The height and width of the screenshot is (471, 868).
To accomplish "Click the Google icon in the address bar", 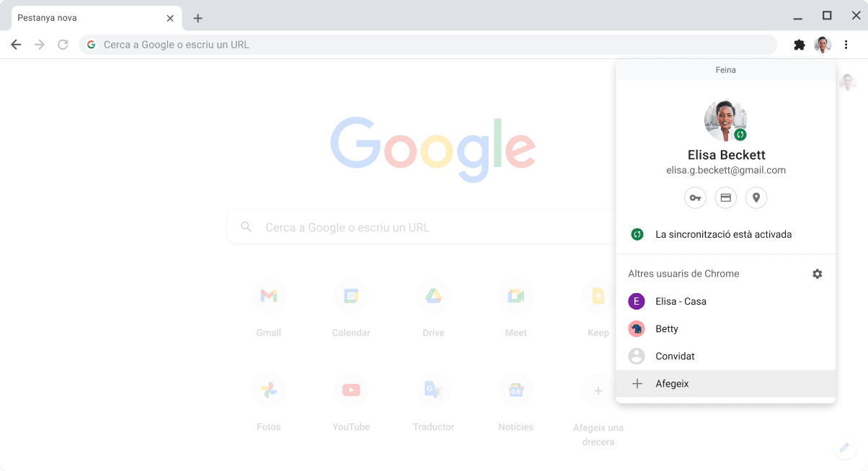I will (x=92, y=45).
